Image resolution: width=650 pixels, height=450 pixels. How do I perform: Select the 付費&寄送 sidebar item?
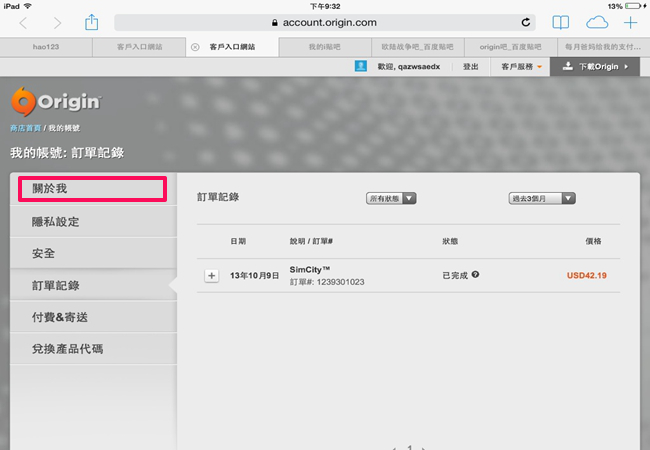tap(93, 317)
